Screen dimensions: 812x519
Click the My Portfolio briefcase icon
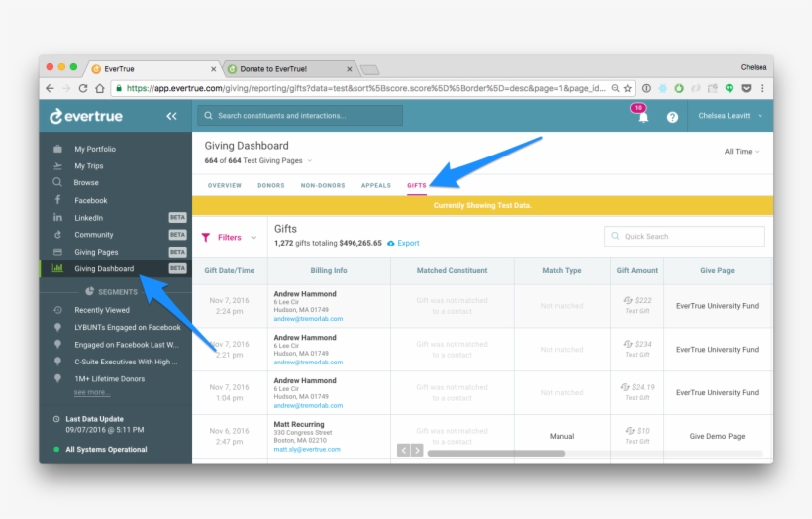[57, 149]
